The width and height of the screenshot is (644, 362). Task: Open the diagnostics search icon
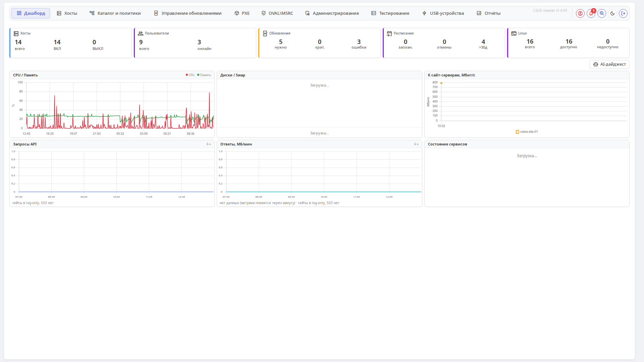pyautogui.click(x=601, y=13)
